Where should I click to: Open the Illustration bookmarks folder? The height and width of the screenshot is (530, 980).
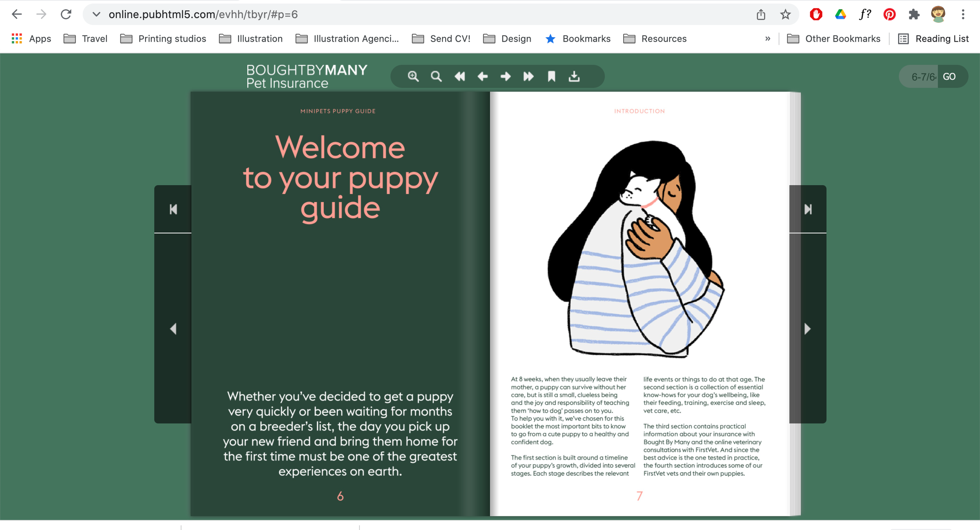pos(251,38)
